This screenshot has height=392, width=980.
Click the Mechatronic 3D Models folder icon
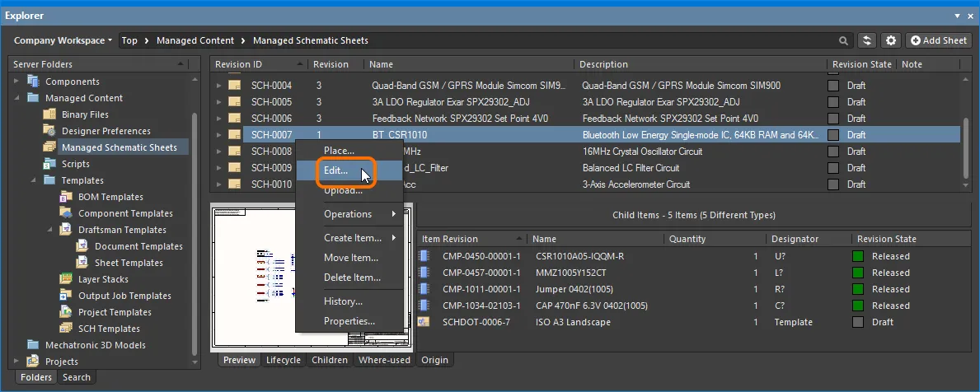click(x=33, y=345)
